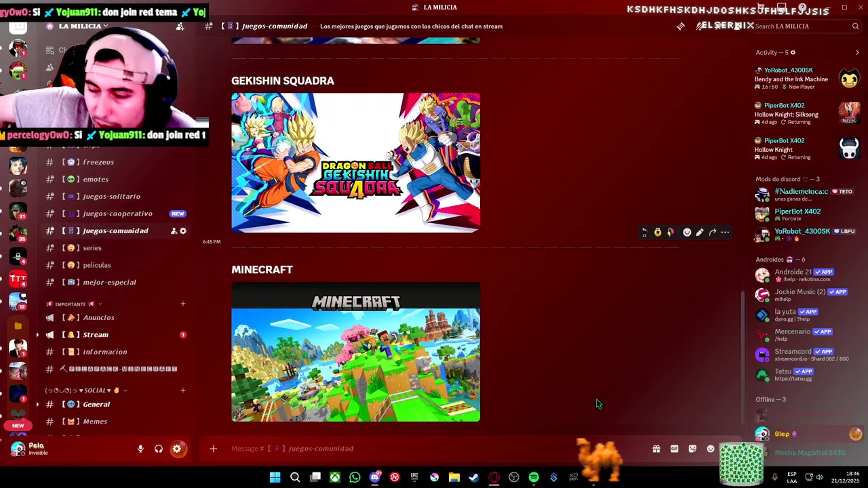Viewport: 868px width, 488px height.
Task: Toggle headphones deafen in user panel
Action: 158,449
